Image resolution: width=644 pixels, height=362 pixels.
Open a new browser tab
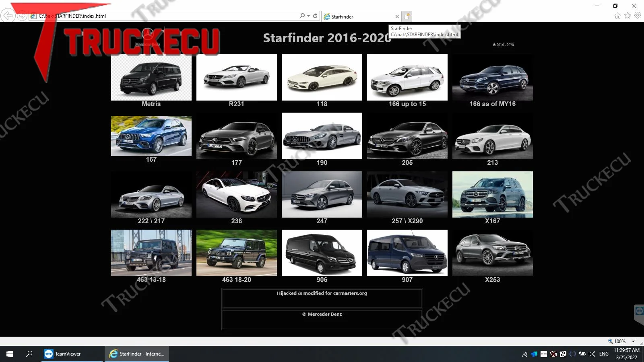(407, 16)
